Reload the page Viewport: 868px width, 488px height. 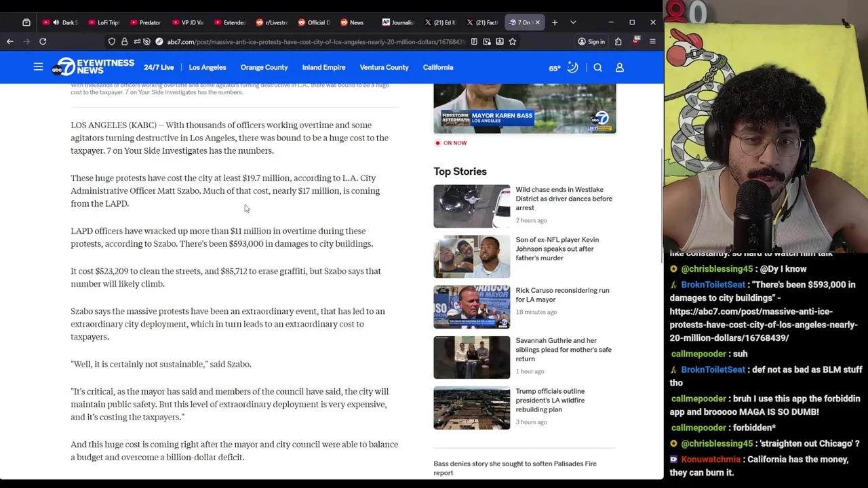coord(43,41)
